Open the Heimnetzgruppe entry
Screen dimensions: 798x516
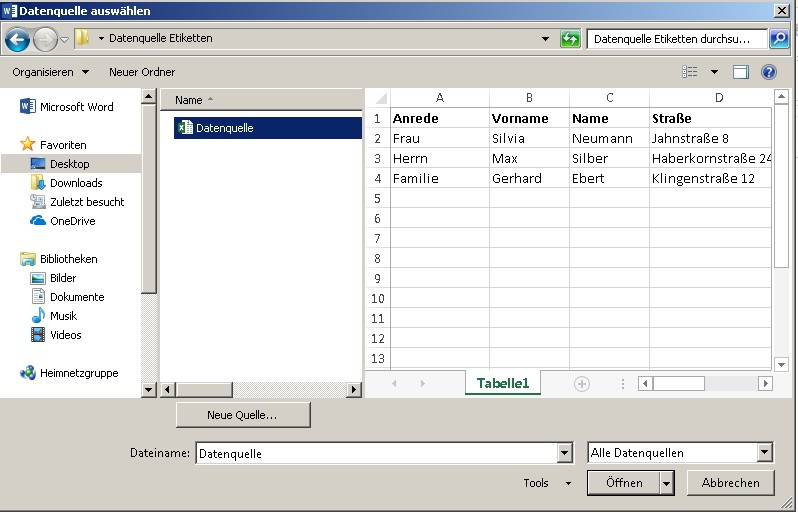click(x=83, y=373)
